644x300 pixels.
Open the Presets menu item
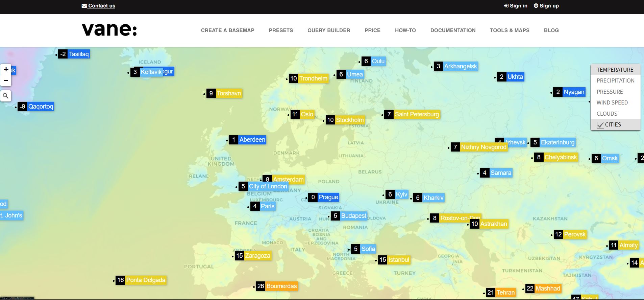click(281, 30)
